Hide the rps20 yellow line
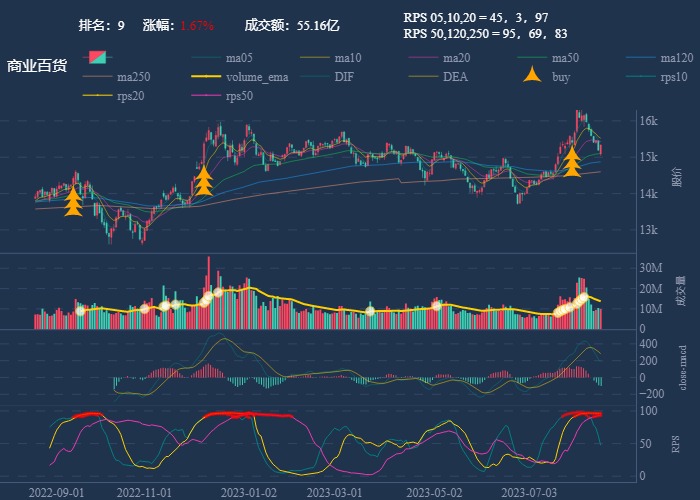 pos(130,95)
